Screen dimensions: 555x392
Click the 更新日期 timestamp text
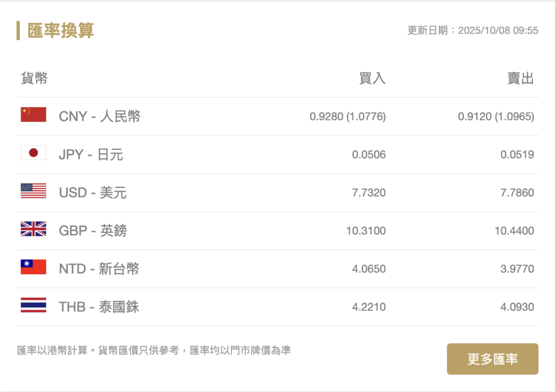click(472, 30)
